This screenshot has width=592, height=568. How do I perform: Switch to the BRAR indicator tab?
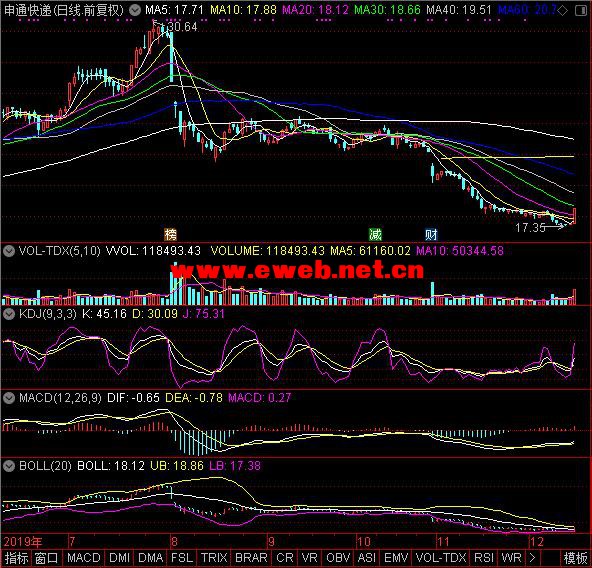coord(251,558)
